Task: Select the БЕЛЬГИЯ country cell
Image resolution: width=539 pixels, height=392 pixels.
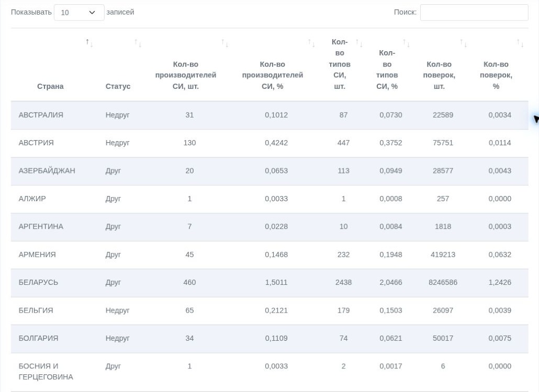Action: coord(36,310)
